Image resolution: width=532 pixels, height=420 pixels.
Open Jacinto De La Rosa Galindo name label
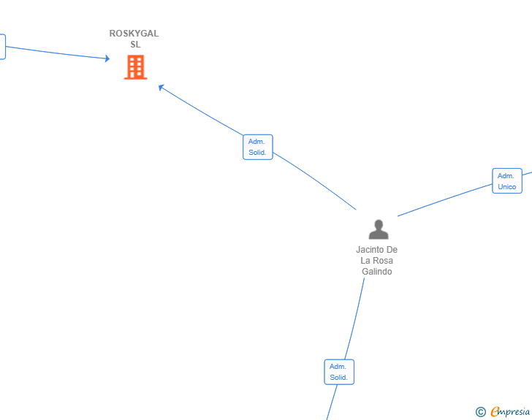pyautogui.click(x=376, y=261)
